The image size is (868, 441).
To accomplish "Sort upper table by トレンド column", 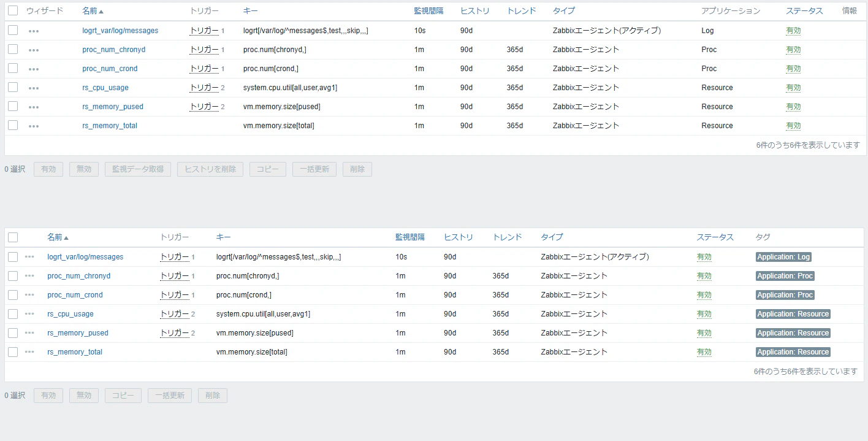I will [522, 11].
